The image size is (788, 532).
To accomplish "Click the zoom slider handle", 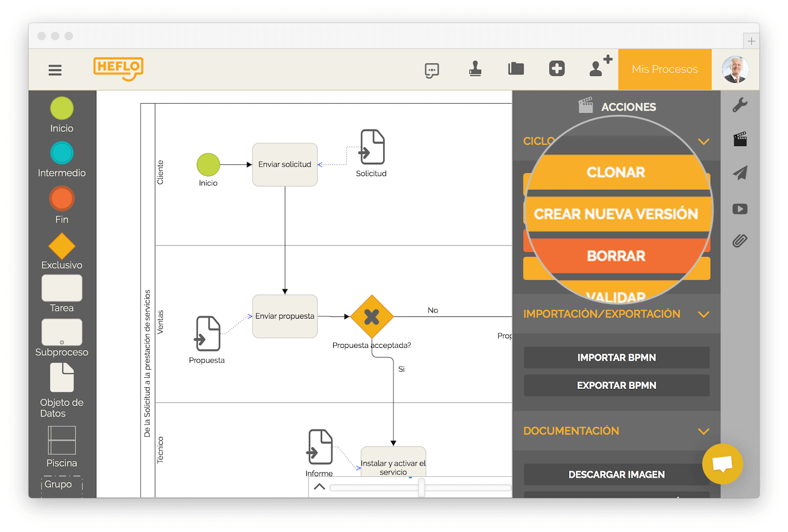I will click(x=422, y=488).
